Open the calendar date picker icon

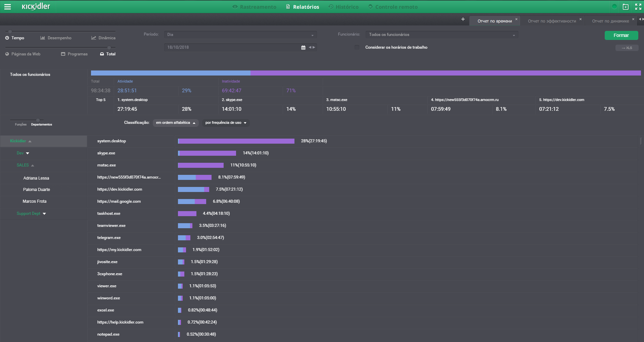(x=303, y=48)
